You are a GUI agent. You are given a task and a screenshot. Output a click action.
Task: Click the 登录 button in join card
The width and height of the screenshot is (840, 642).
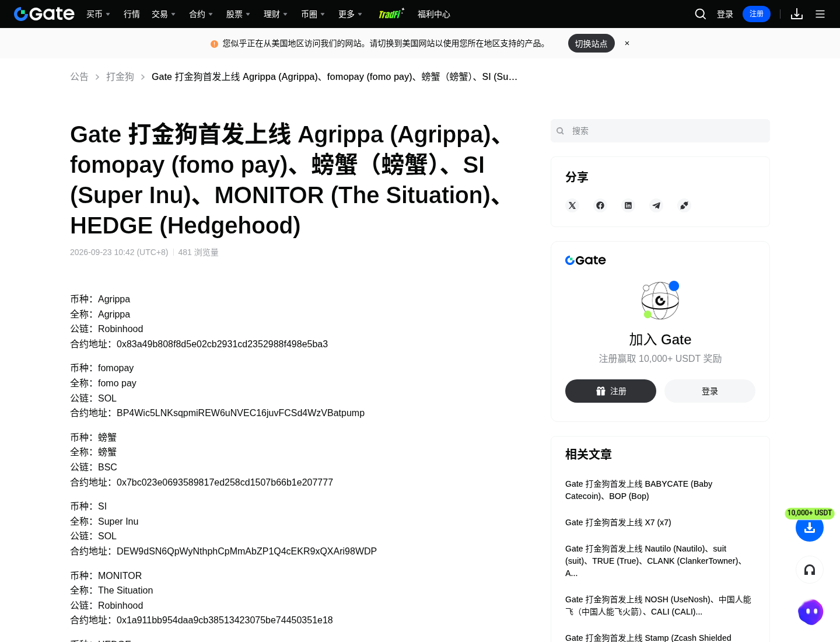click(x=710, y=391)
